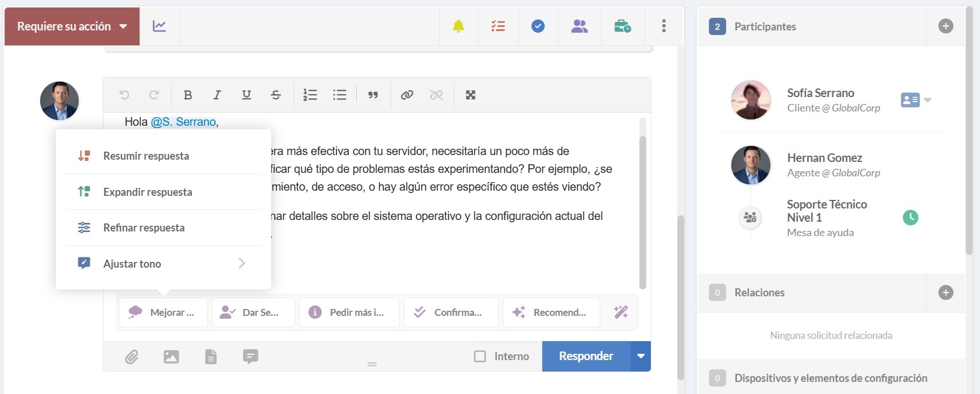This screenshot has width=980, height=394.
Task: Expand the editor to fullscreen
Action: point(470,95)
